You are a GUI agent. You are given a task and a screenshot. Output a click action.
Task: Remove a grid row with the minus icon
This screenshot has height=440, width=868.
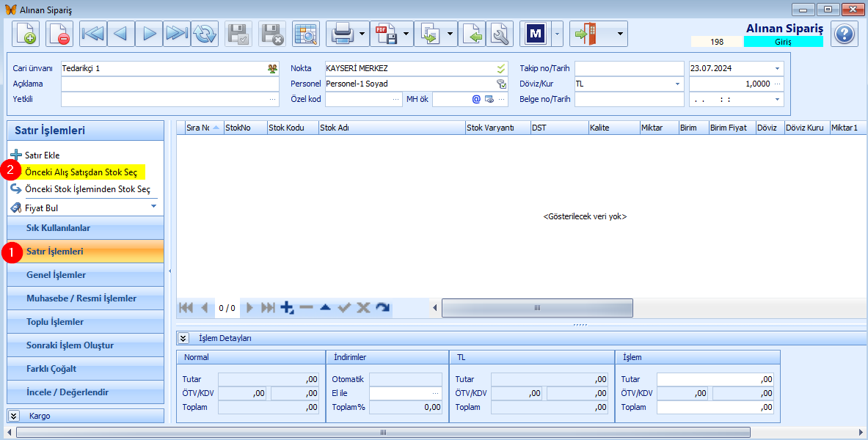coord(306,308)
